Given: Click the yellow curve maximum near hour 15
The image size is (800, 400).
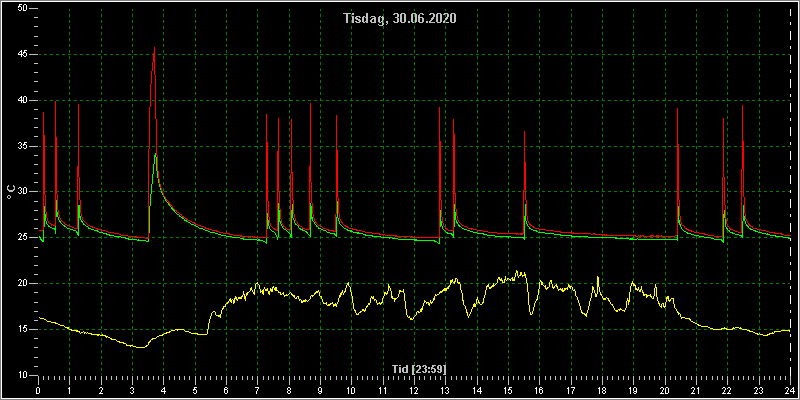Looking at the screenshot, I should click(x=517, y=271).
